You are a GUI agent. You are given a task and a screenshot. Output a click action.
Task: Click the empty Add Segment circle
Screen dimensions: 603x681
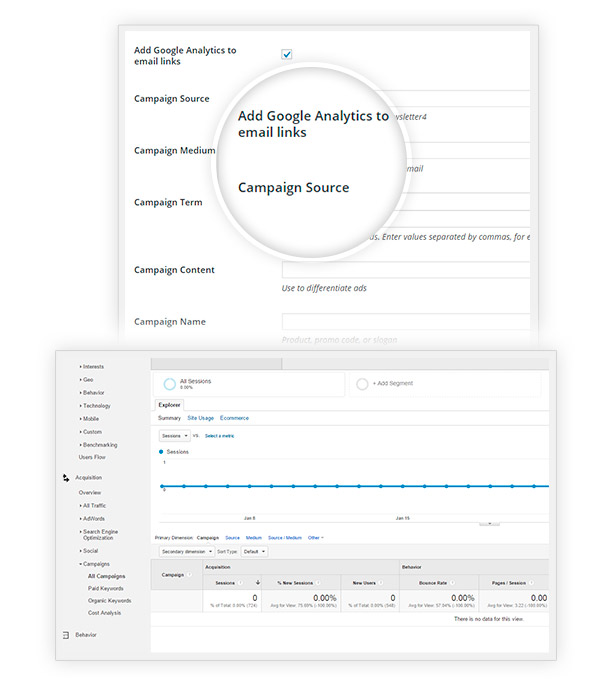[362, 384]
